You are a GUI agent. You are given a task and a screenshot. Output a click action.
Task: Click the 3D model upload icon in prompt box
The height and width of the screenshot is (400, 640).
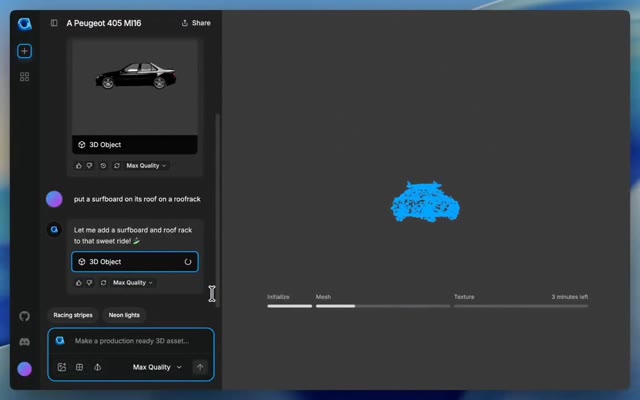pos(97,367)
